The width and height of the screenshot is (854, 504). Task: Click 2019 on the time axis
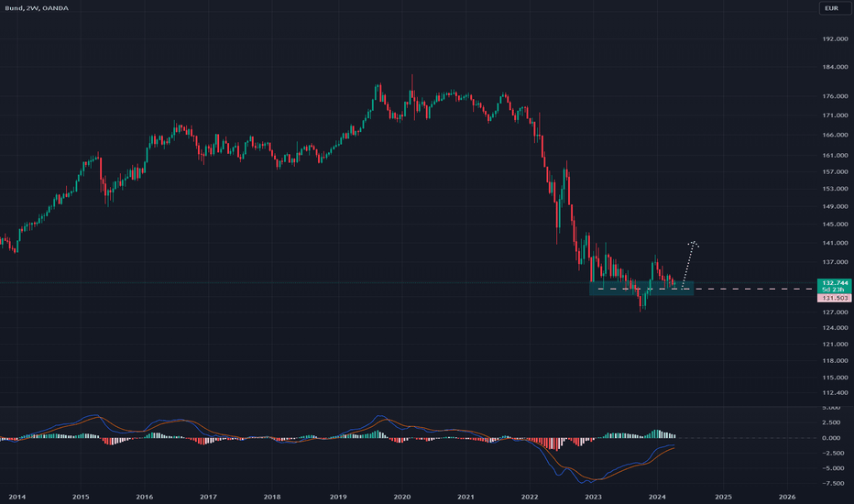click(x=338, y=497)
